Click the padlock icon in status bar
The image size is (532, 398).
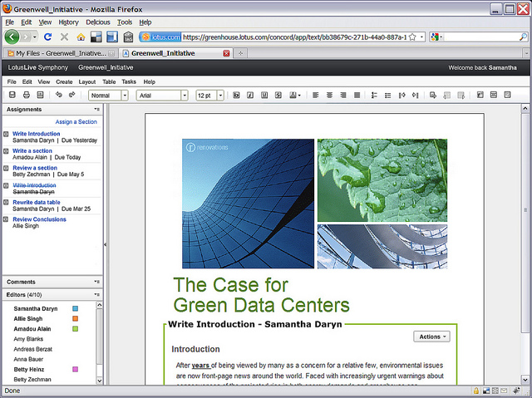[x=476, y=391]
